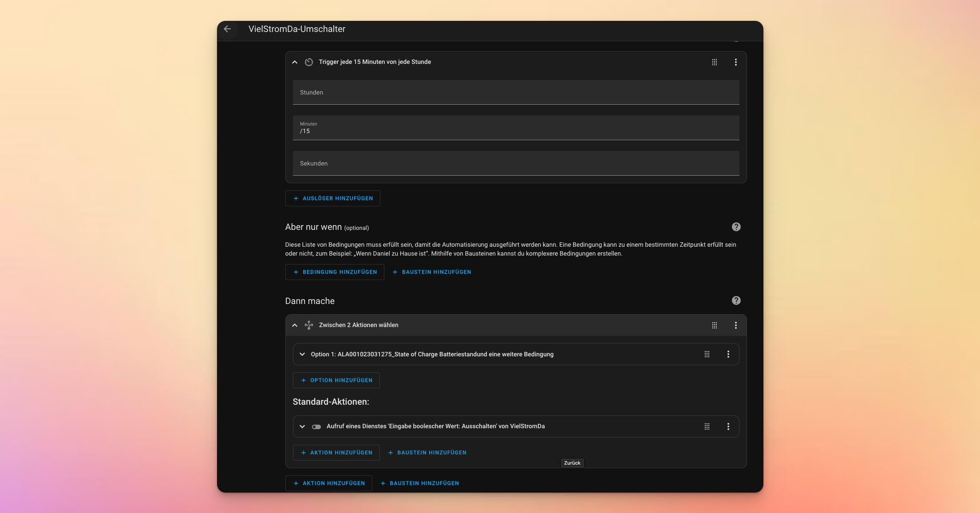Open the three-dot menu of the Ausschalten service action
This screenshot has width=980, height=513.
tap(728, 426)
